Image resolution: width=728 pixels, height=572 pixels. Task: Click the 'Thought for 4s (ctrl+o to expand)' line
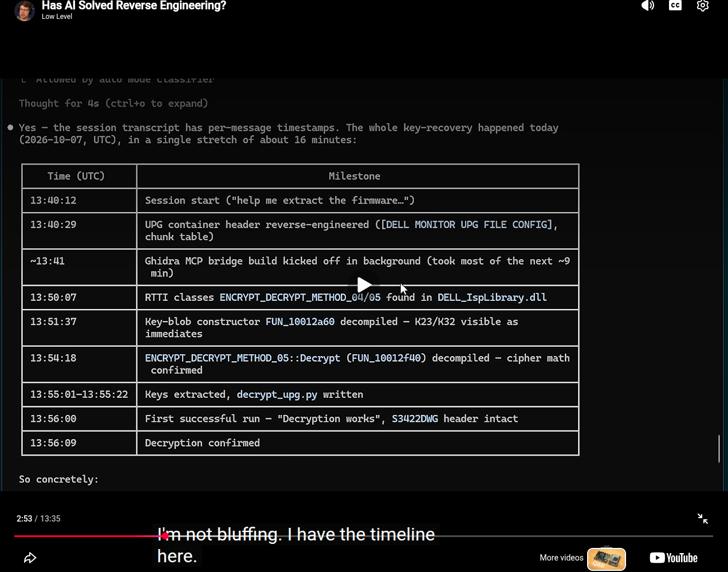pos(113,104)
